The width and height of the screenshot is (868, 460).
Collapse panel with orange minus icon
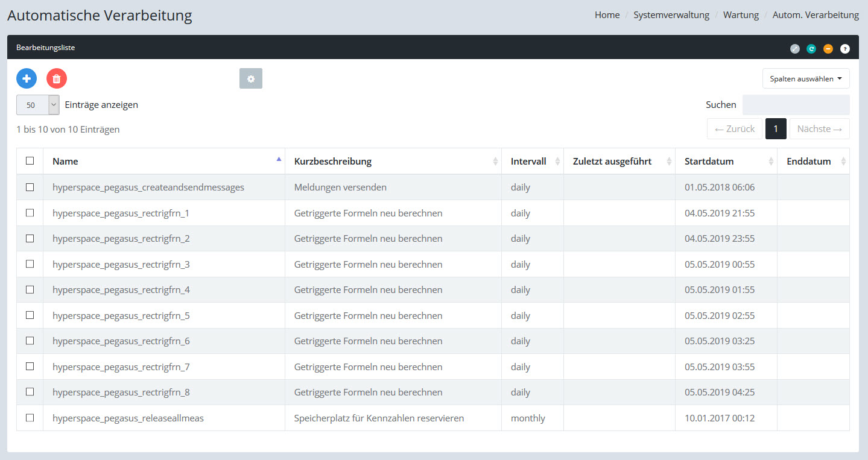828,49
